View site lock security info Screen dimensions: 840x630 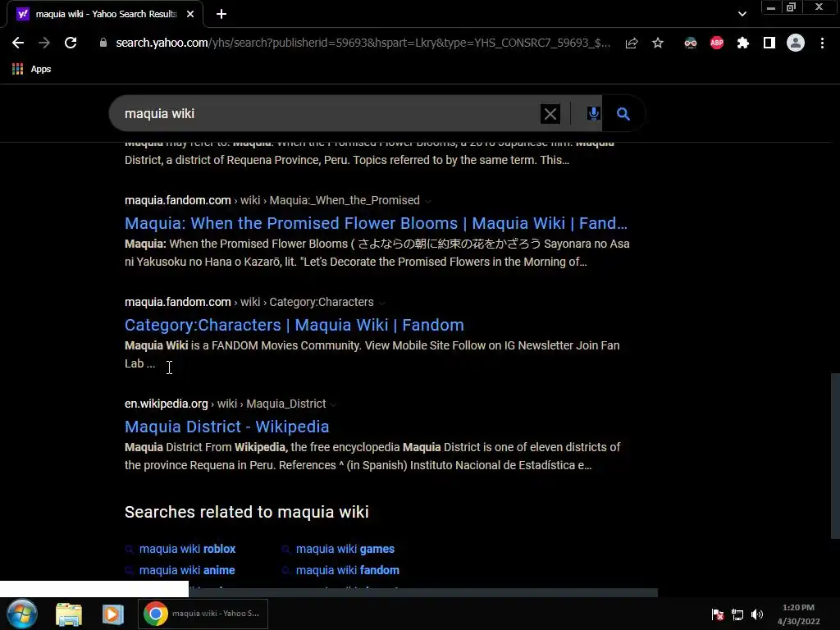[103, 43]
